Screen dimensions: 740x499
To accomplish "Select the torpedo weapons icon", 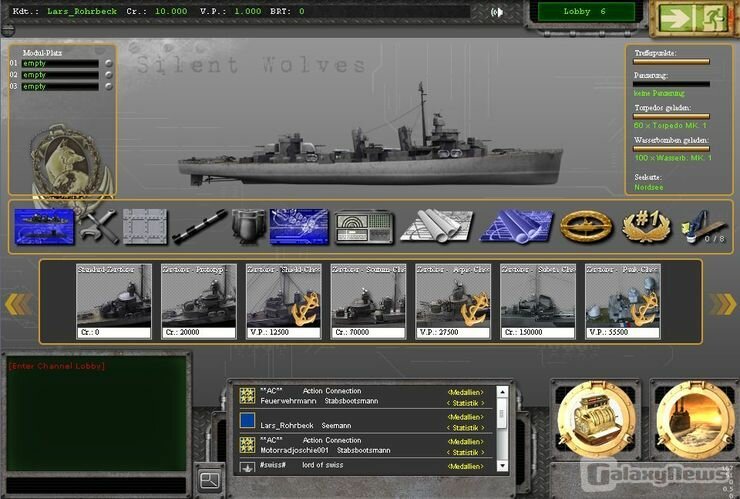I will tap(197, 226).
